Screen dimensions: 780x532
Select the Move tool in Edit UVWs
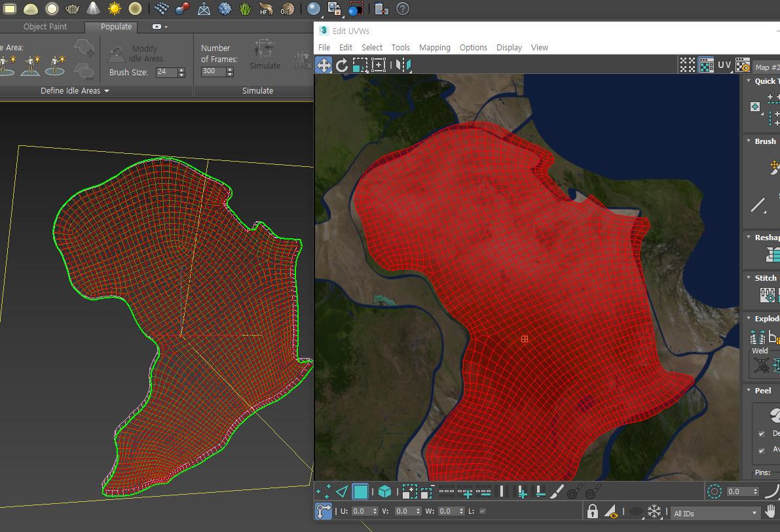point(324,65)
